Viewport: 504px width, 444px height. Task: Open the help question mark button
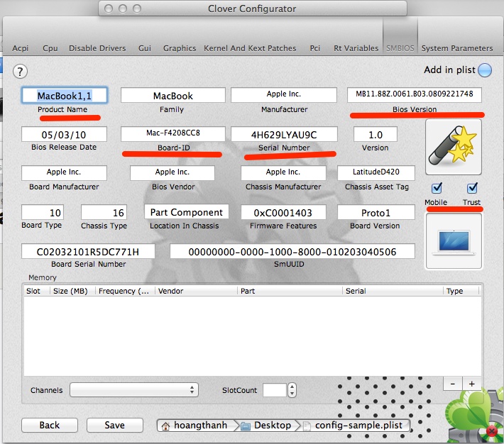pyautogui.click(x=20, y=71)
